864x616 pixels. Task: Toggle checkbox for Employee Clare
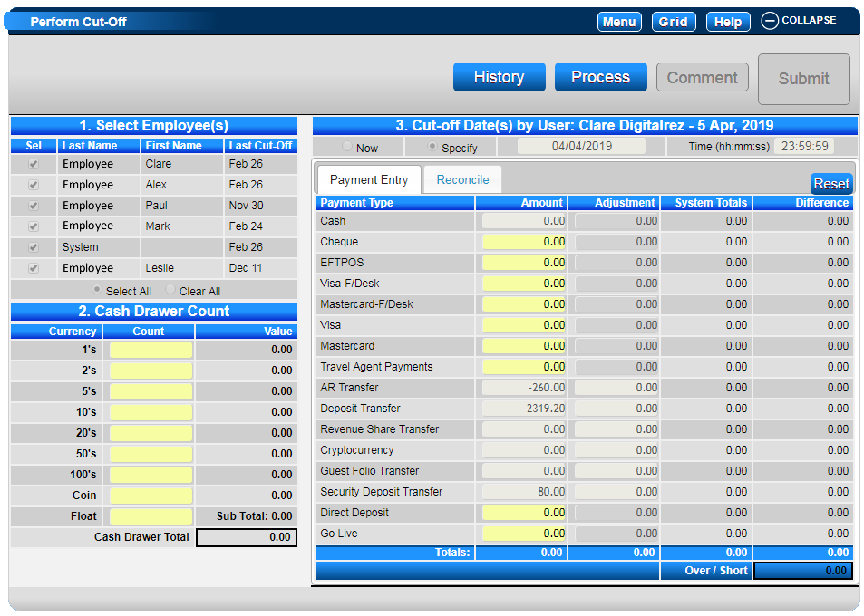click(34, 164)
